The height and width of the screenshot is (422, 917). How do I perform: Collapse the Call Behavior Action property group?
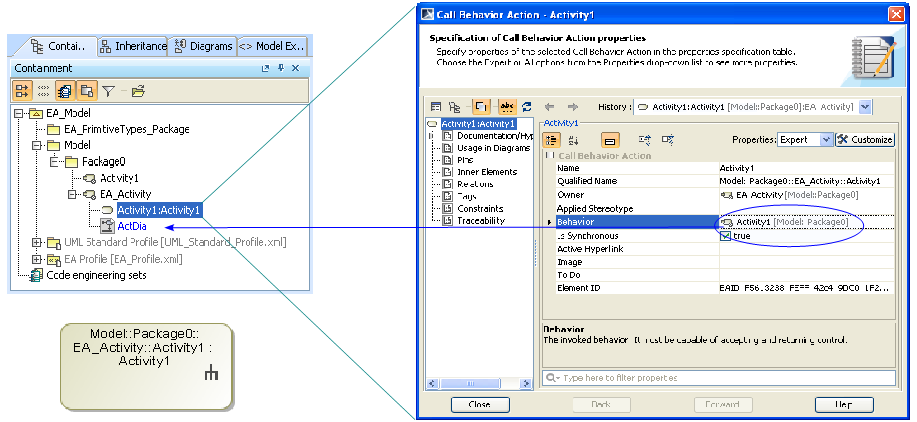(x=549, y=156)
